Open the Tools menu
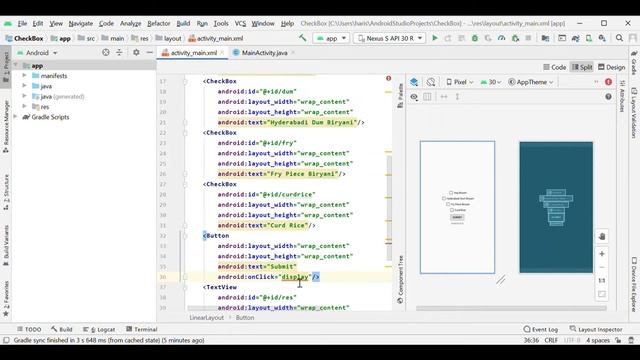 point(221,24)
